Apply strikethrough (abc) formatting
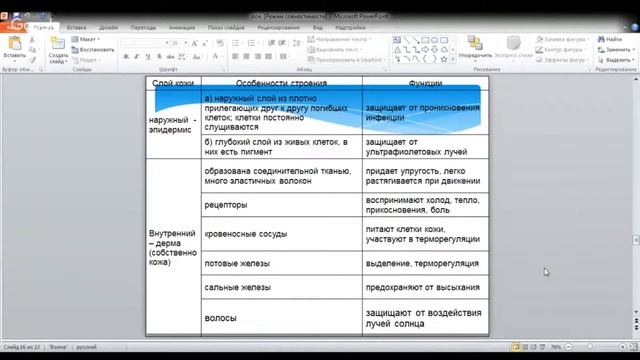This screenshot has height=360, width=640. click(x=170, y=57)
